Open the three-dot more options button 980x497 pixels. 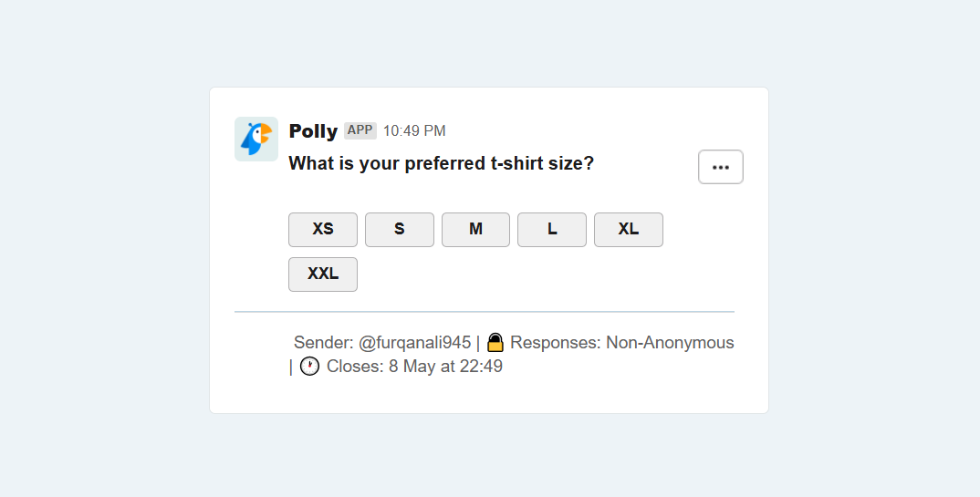(x=721, y=167)
